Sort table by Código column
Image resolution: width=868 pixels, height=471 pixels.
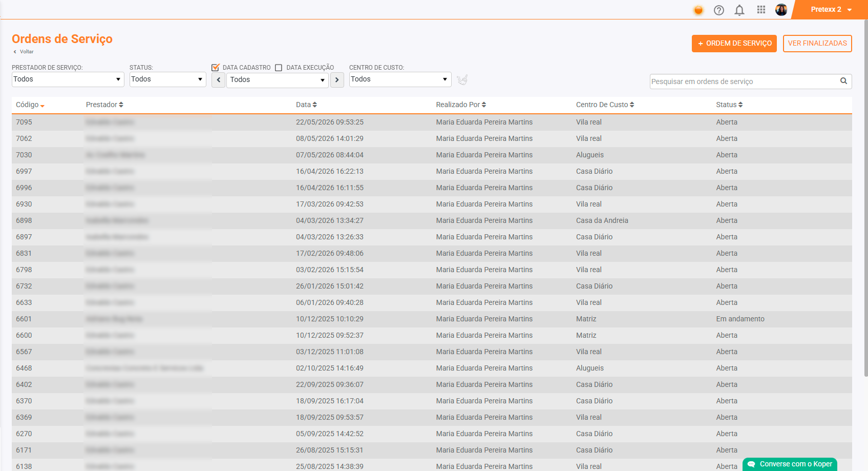pos(30,105)
